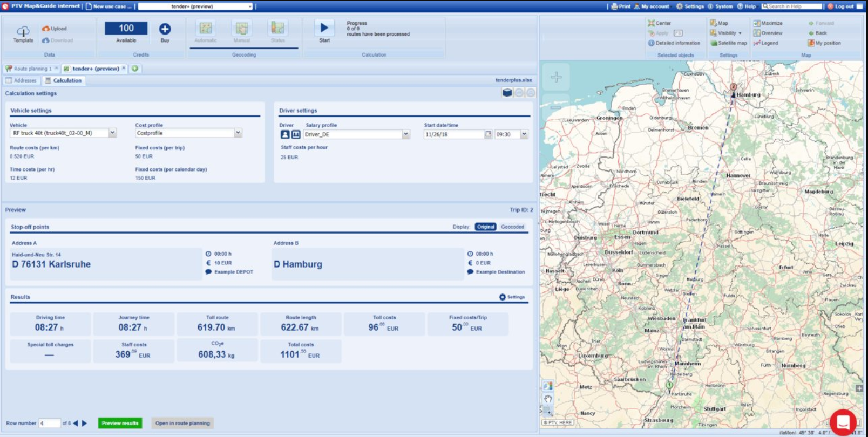
Task: Switch display to Original addresses
Action: [485, 227]
